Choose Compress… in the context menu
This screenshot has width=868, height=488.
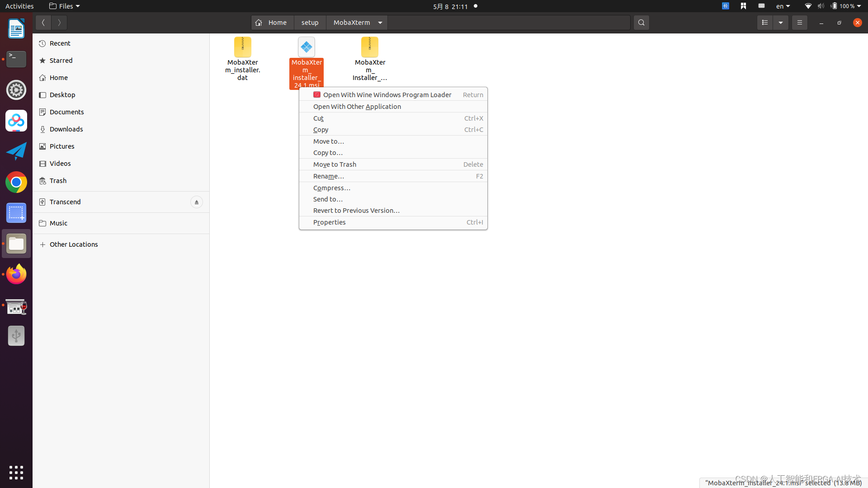(393, 188)
